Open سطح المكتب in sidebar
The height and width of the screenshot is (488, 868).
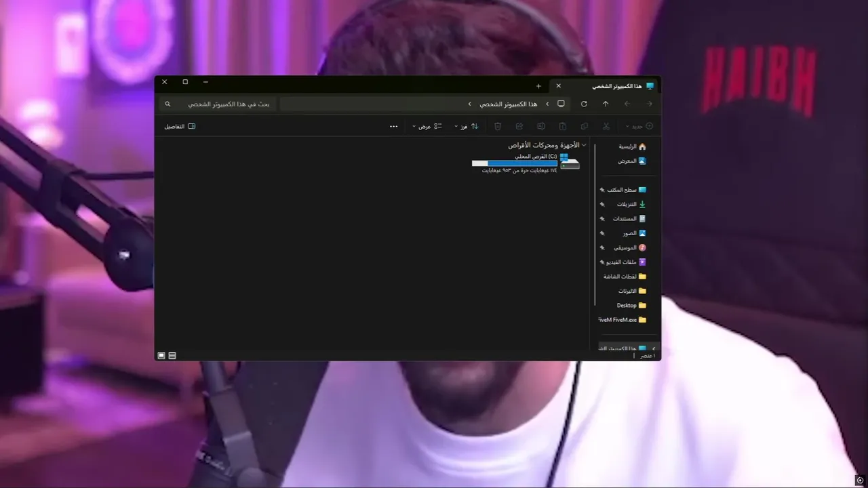pos(627,190)
